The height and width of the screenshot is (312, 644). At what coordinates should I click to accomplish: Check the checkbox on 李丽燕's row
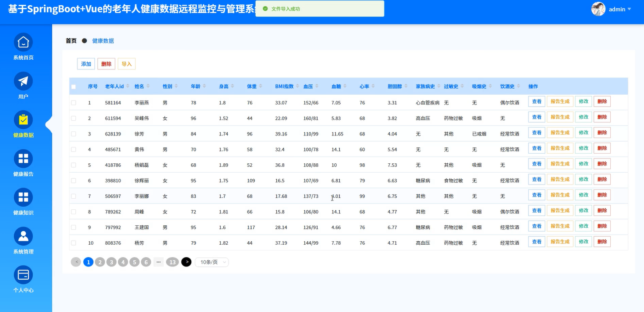(74, 102)
